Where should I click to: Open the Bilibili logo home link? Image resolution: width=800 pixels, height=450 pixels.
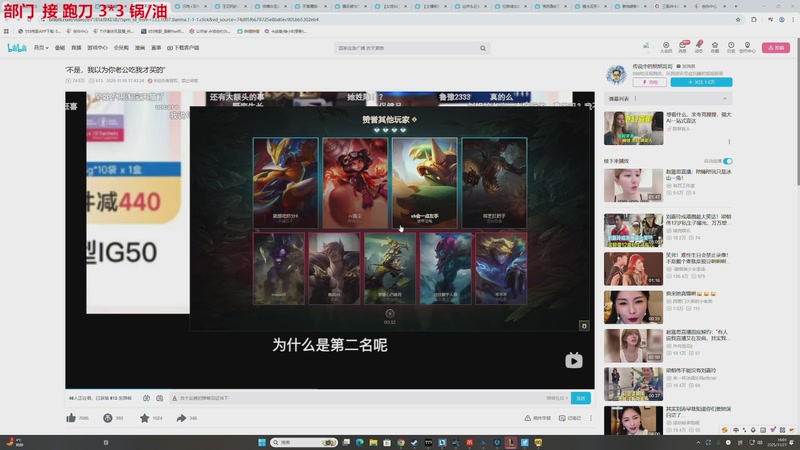click(16, 48)
